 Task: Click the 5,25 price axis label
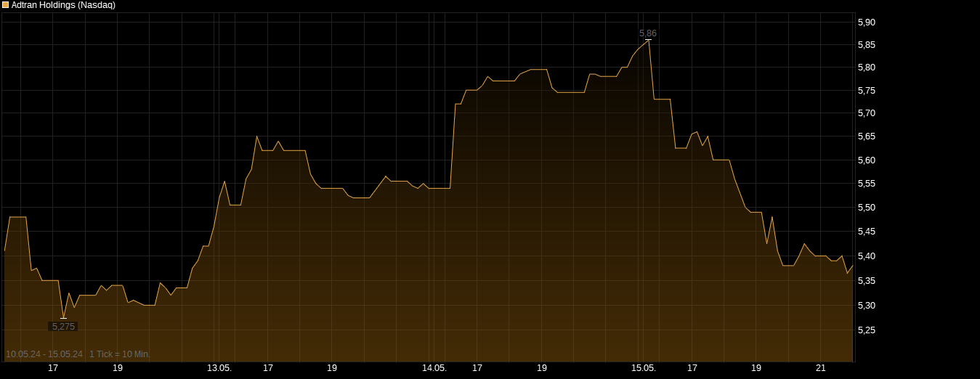point(866,330)
